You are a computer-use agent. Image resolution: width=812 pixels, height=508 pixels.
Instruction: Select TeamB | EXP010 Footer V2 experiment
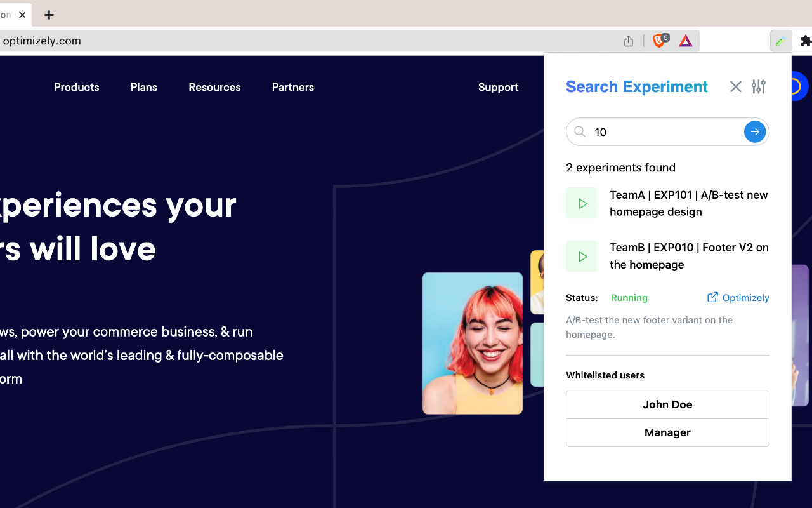click(x=689, y=256)
